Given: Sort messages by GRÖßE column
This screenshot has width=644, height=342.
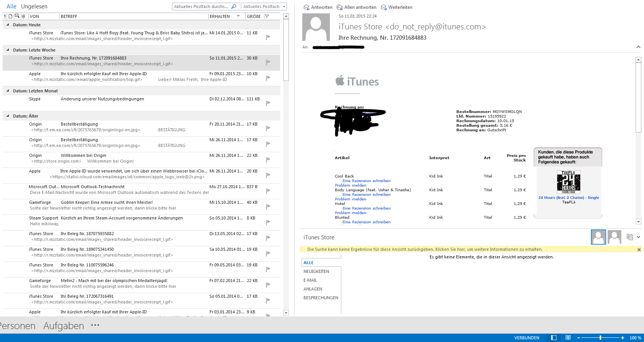Looking at the screenshot, I should point(254,16).
